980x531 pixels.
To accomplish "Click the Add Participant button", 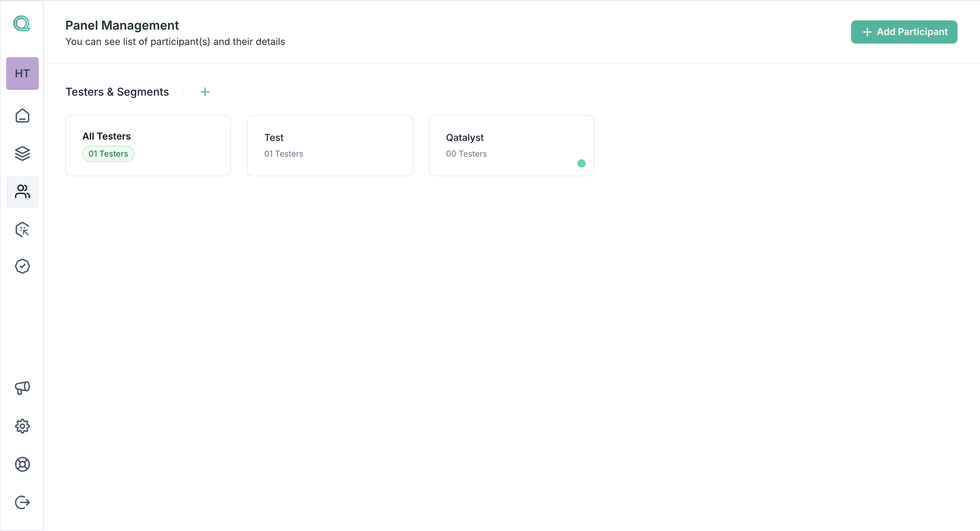I will [904, 32].
